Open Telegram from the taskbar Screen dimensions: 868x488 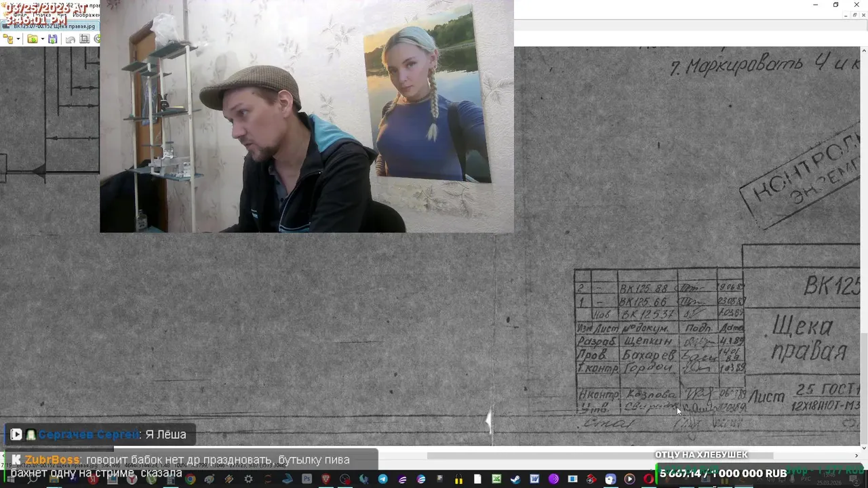[x=383, y=479]
